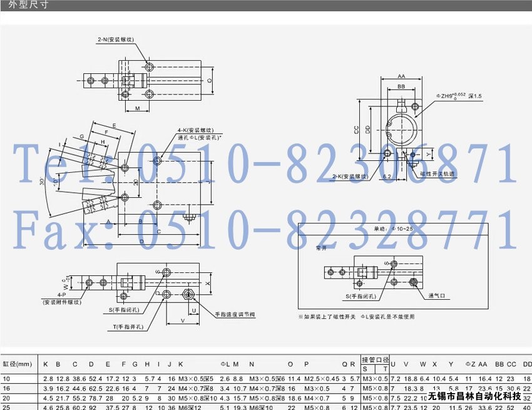Click the 手指速度调节阀 valve label
Viewport: 532px width, 410px height.
click(235, 314)
